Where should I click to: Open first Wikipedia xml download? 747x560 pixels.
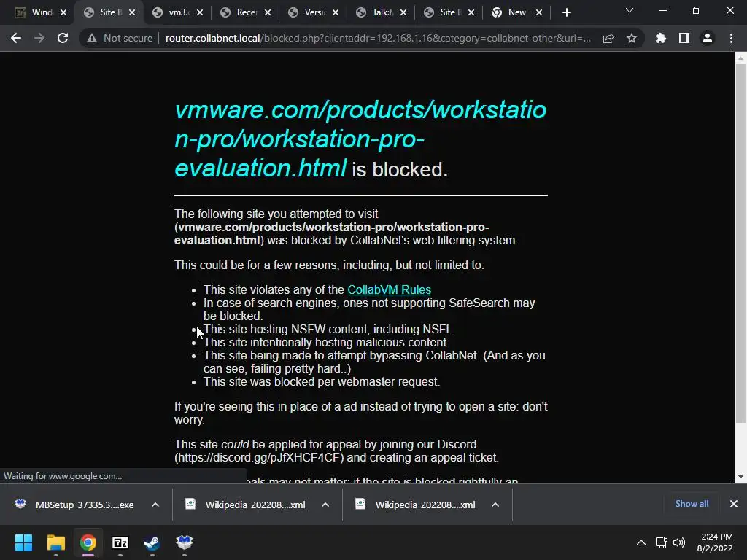coord(246,505)
